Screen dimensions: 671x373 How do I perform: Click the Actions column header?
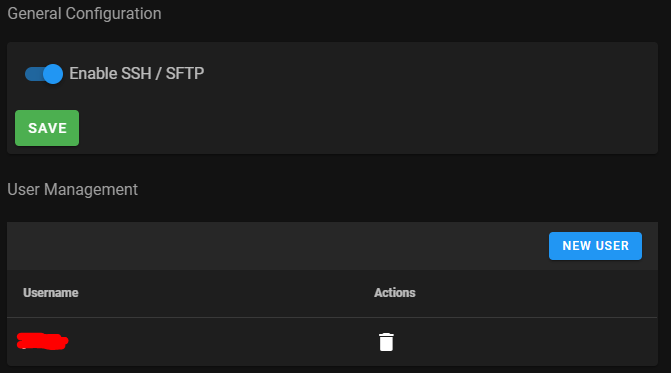coord(395,293)
